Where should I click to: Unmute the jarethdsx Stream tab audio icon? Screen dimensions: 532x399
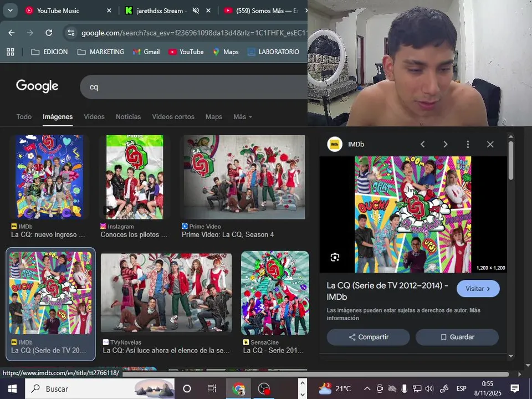[x=196, y=11]
